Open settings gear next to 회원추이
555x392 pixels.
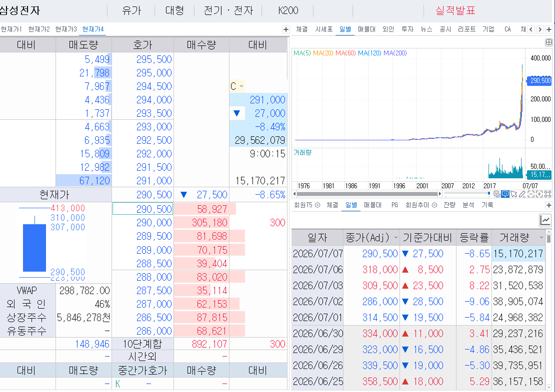point(434,205)
